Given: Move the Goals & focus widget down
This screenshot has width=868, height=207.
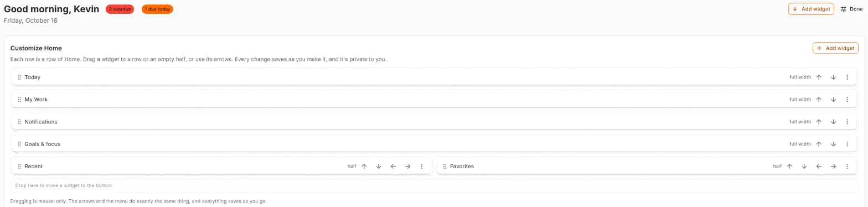Looking at the screenshot, I should tap(833, 144).
